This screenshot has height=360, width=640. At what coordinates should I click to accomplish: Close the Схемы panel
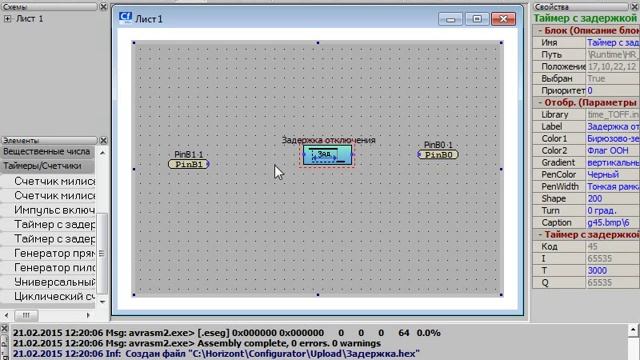(103, 7)
